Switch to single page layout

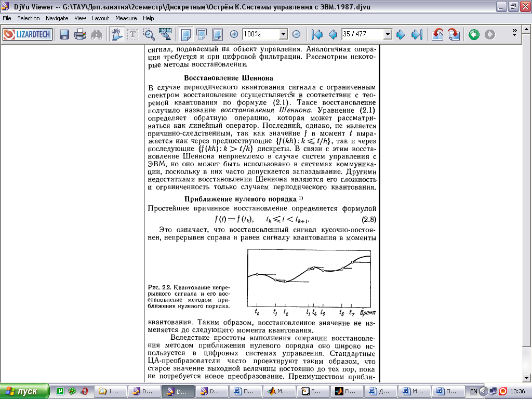tap(185, 34)
